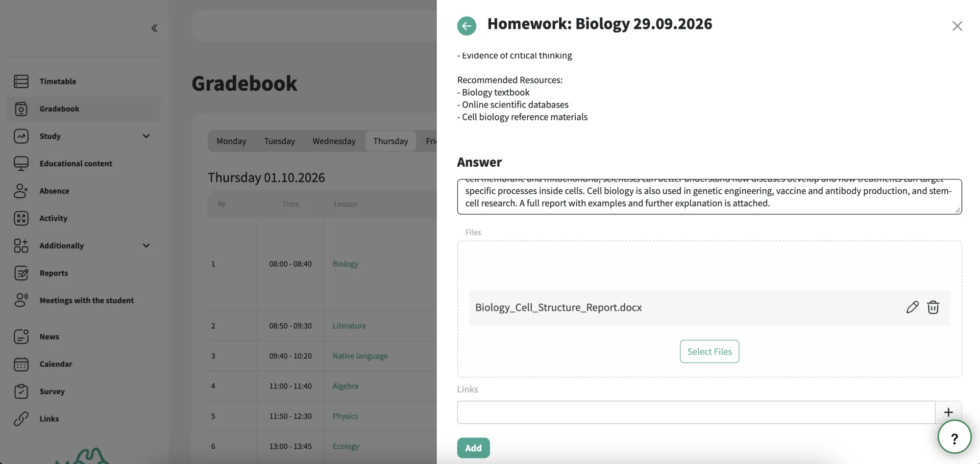This screenshot has height=464, width=980.
Task: Click the Study sidebar icon
Action: [x=21, y=136]
